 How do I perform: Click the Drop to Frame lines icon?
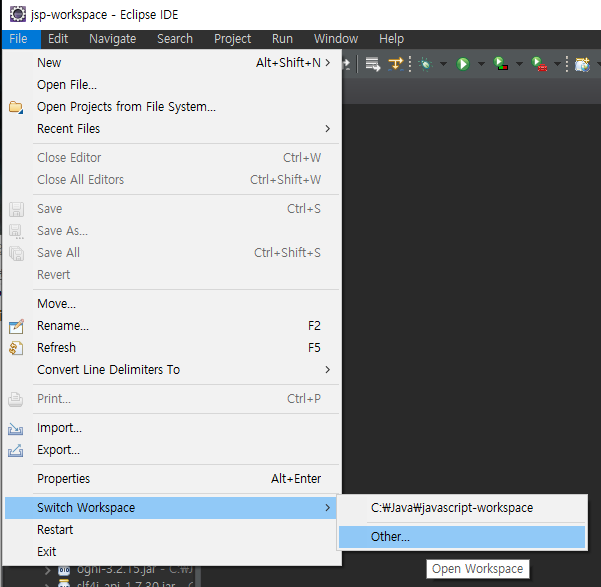[x=372, y=64]
